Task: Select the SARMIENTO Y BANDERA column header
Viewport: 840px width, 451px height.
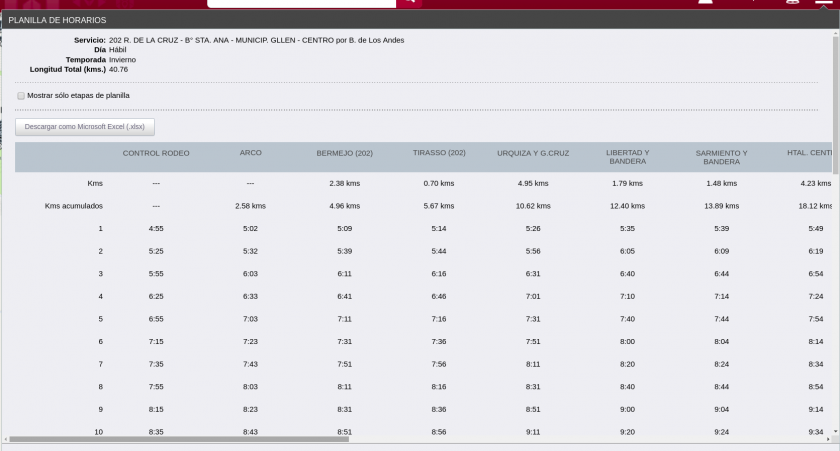Action: click(721, 157)
